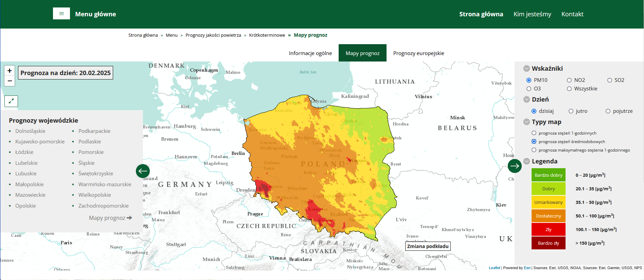Click Prognozy jakości powietrza breadcrumb
Screen dimensions: 644x280
213,35
